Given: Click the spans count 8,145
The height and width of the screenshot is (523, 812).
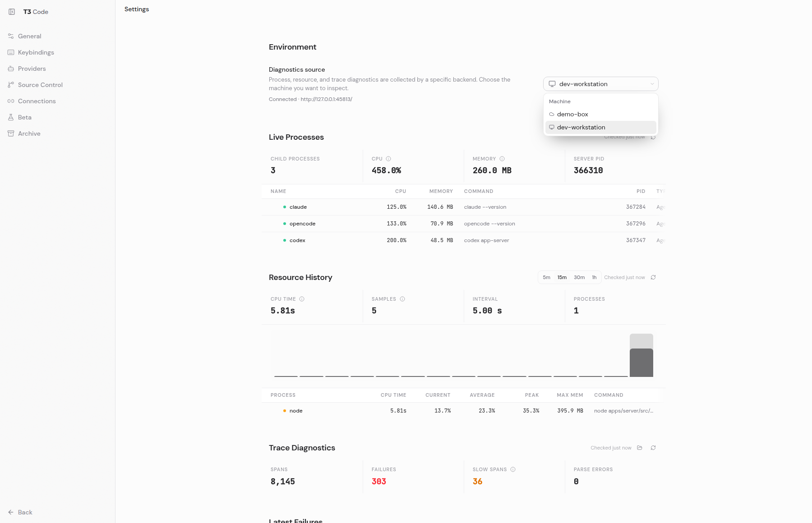Looking at the screenshot, I should tap(283, 482).
